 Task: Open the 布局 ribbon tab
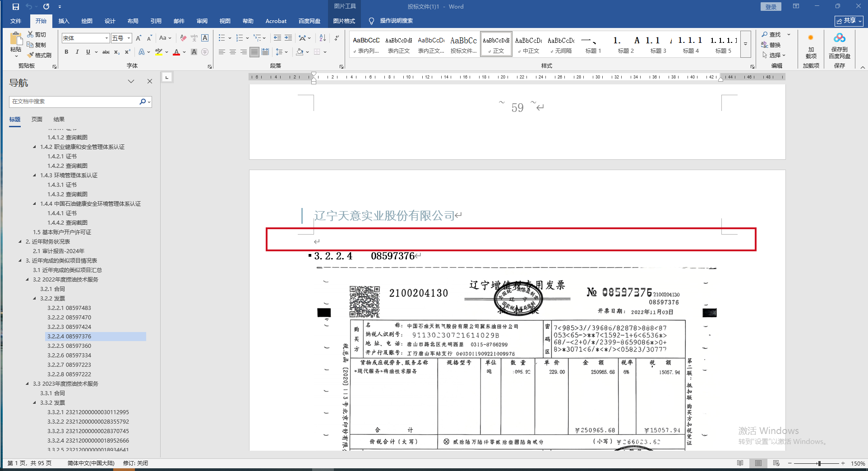[133, 21]
